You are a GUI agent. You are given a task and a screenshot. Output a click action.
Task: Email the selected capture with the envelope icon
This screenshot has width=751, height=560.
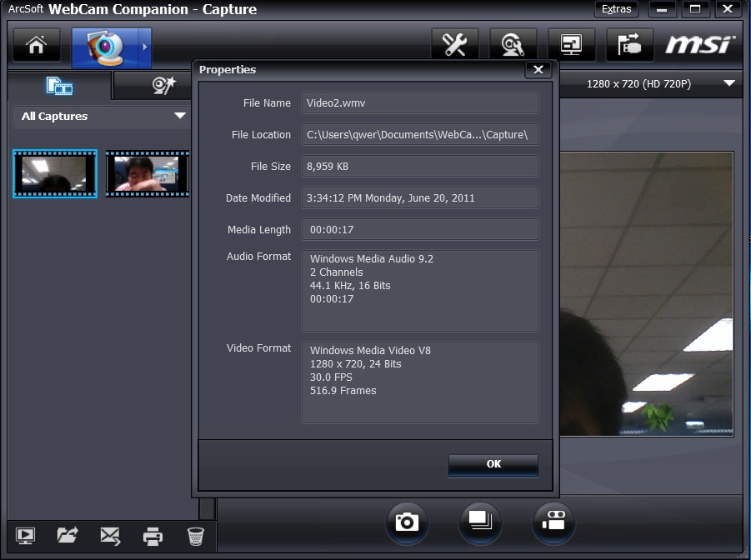110,536
